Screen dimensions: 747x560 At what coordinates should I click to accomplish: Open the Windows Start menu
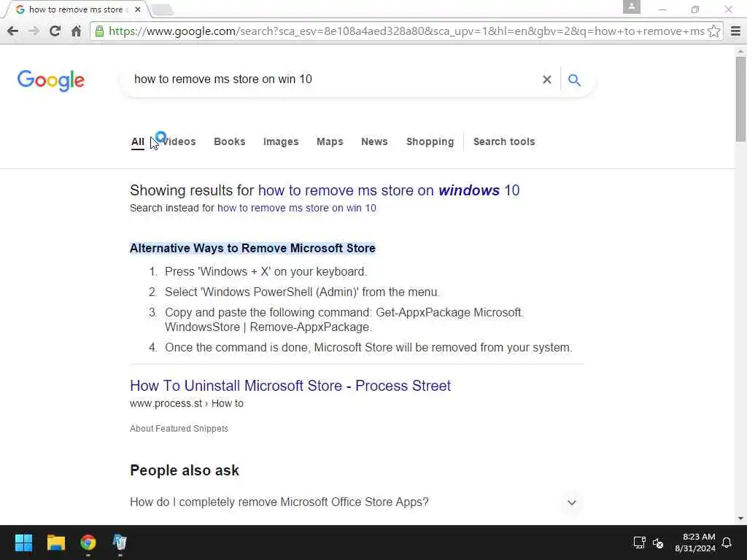coord(23,542)
